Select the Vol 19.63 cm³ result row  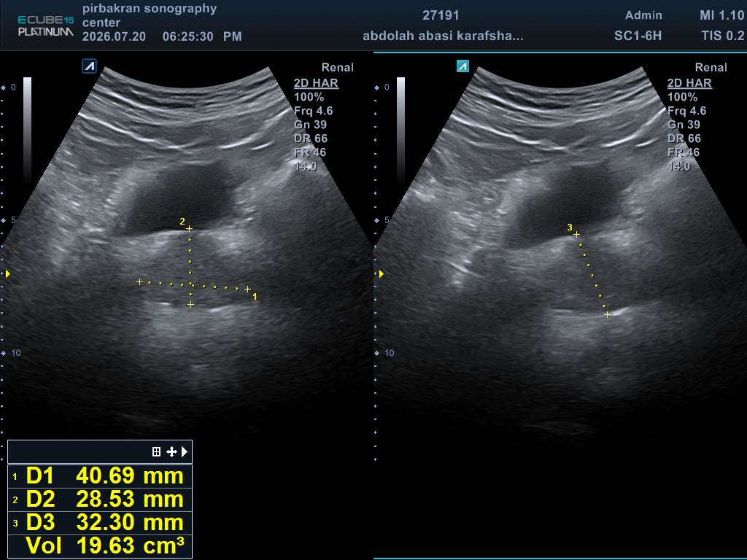click(100, 545)
